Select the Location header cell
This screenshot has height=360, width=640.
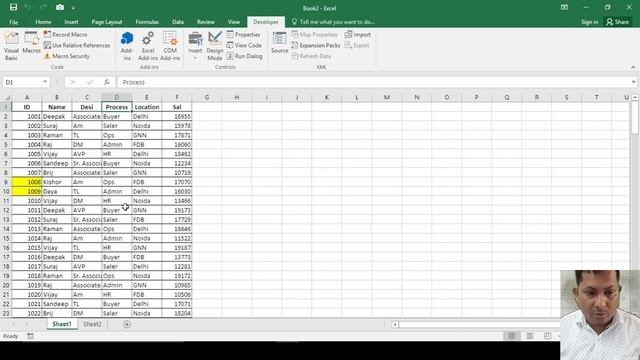coord(147,107)
